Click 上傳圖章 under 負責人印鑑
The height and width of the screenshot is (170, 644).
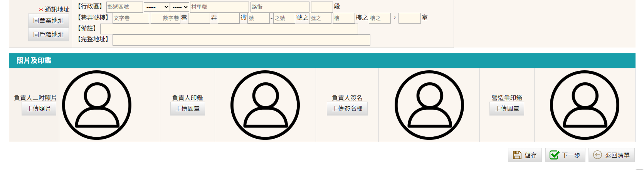[x=187, y=109]
